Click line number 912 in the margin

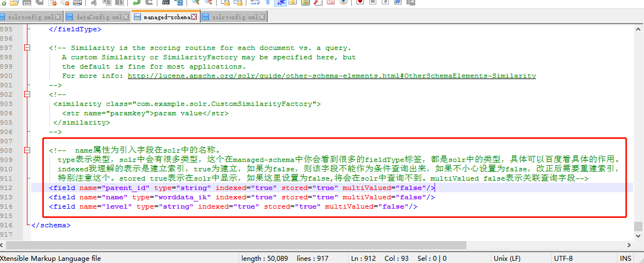[6, 188]
